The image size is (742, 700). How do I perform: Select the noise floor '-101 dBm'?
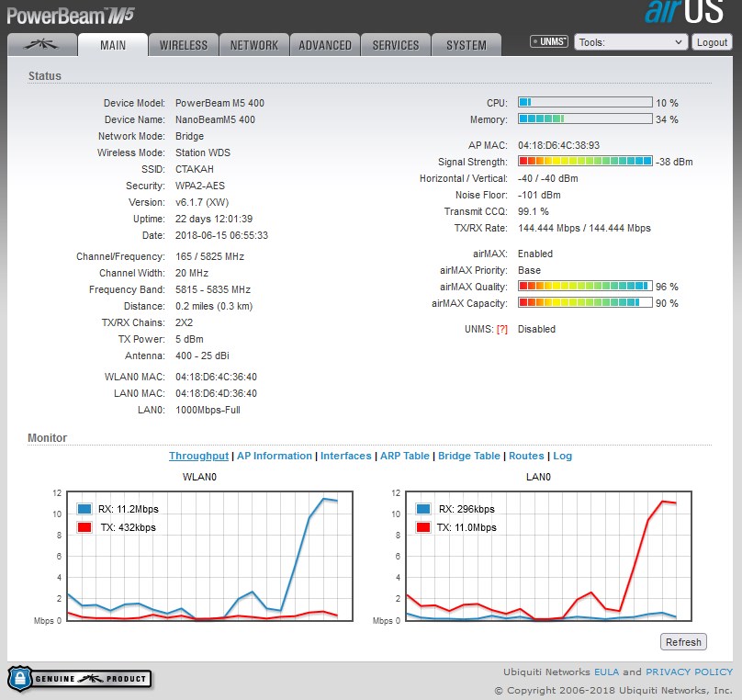(539, 195)
